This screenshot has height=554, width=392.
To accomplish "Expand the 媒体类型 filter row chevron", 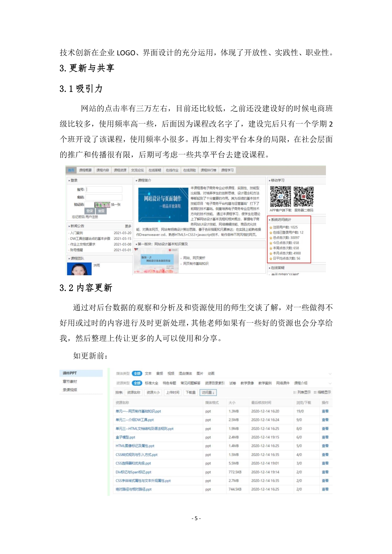I will 330,374.
